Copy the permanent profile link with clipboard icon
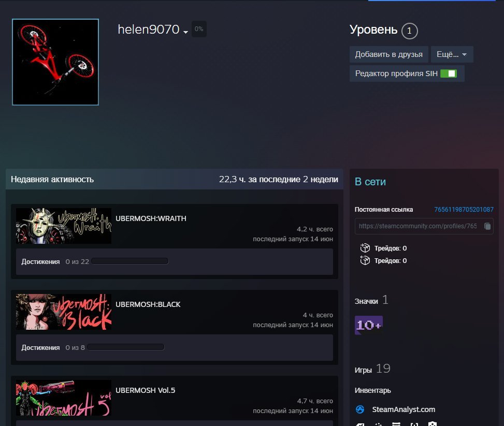Screen dimensions: 504x426 click(487, 226)
